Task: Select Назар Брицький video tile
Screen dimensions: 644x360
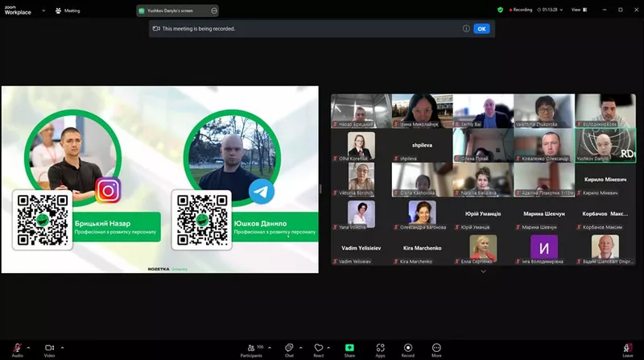Action: [361, 111]
